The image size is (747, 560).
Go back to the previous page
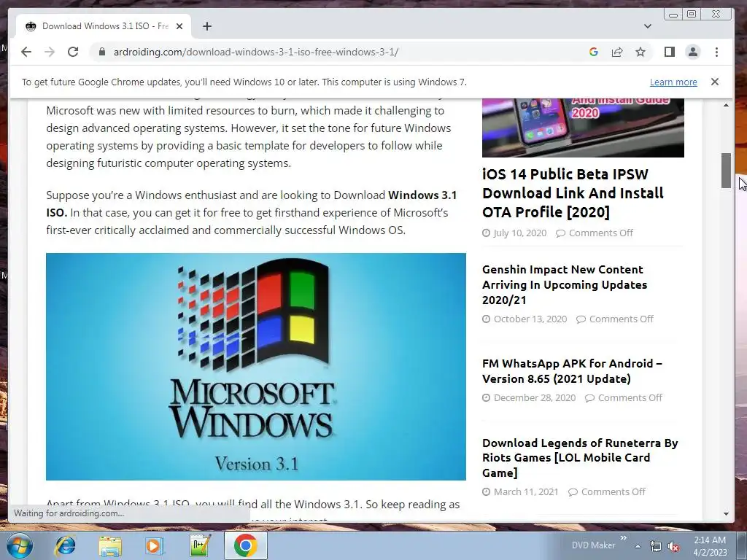click(26, 52)
